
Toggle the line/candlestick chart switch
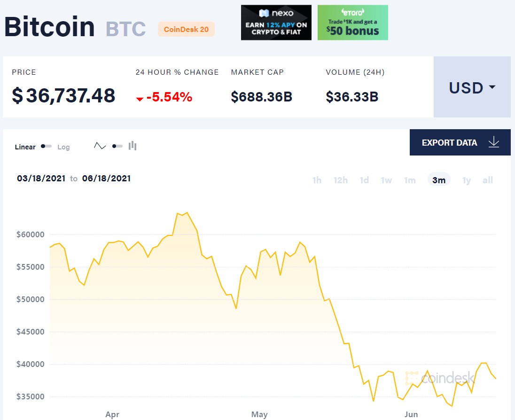pyautogui.click(x=117, y=146)
